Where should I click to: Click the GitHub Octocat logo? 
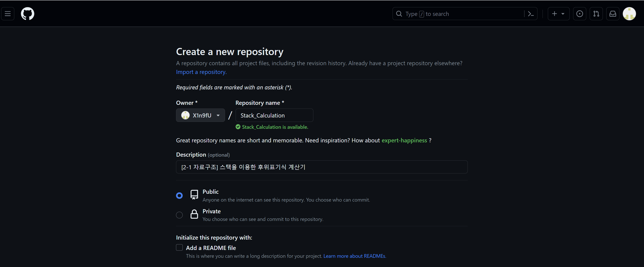click(x=28, y=14)
